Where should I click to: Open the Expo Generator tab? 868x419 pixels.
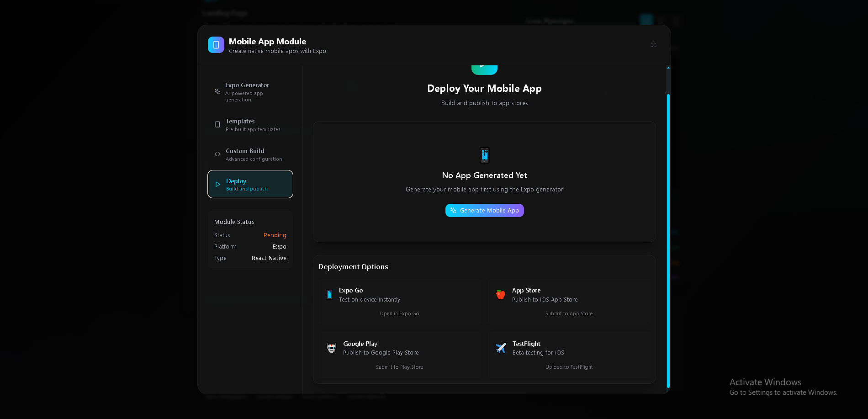point(250,92)
